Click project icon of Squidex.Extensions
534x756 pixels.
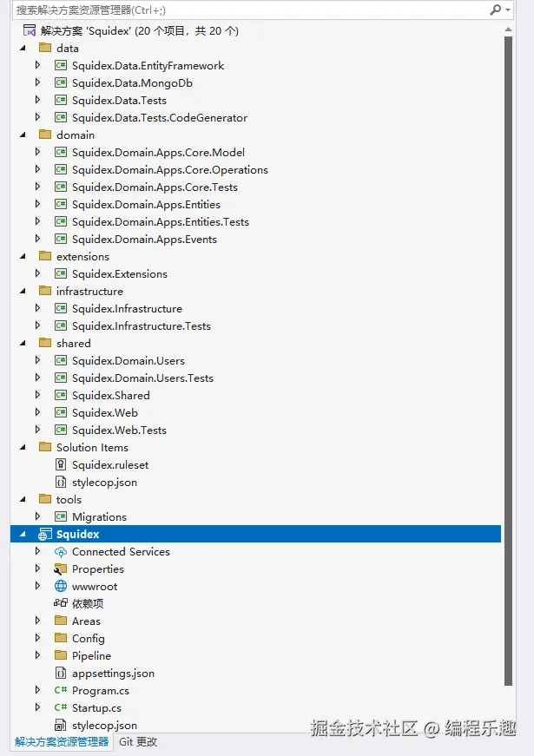(x=60, y=274)
